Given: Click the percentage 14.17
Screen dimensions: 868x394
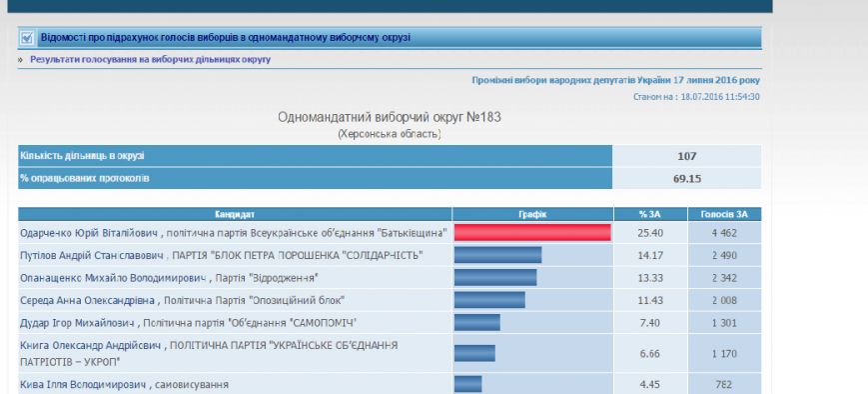Looking at the screenshot, I should tap(650, 255).
